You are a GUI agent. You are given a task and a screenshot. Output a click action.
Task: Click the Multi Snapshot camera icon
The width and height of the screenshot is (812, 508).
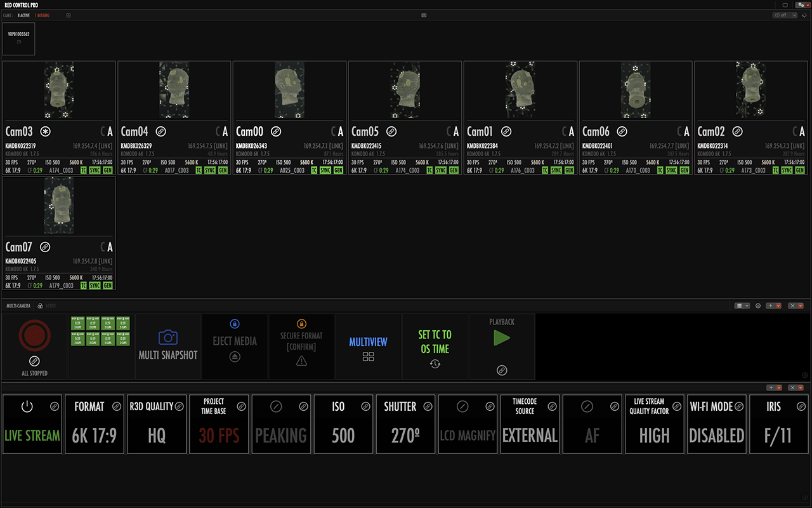[168, 337]
